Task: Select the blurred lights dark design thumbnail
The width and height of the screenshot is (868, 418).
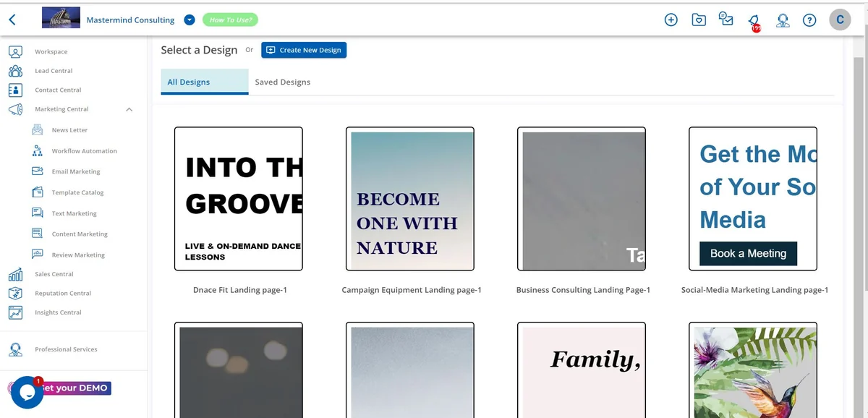Action: 239,370
